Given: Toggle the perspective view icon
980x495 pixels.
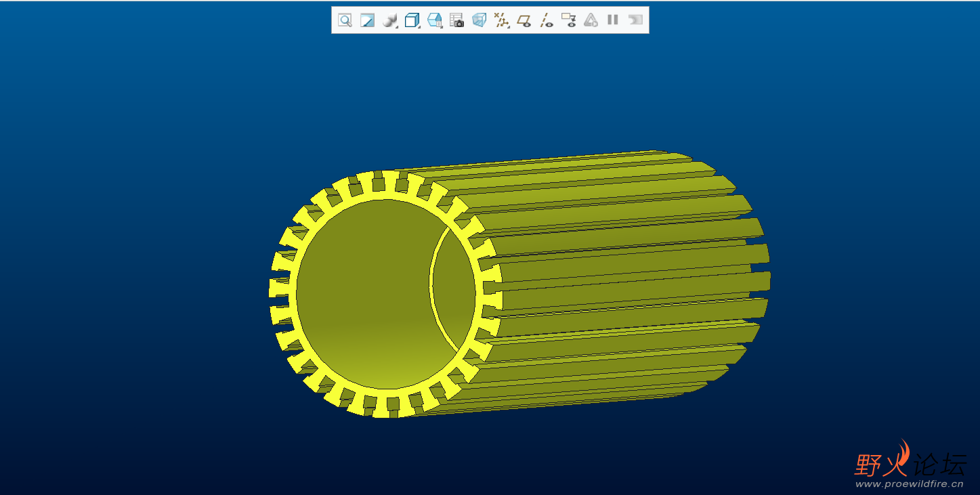Looking at the screenshot, I should click(480, 20).
